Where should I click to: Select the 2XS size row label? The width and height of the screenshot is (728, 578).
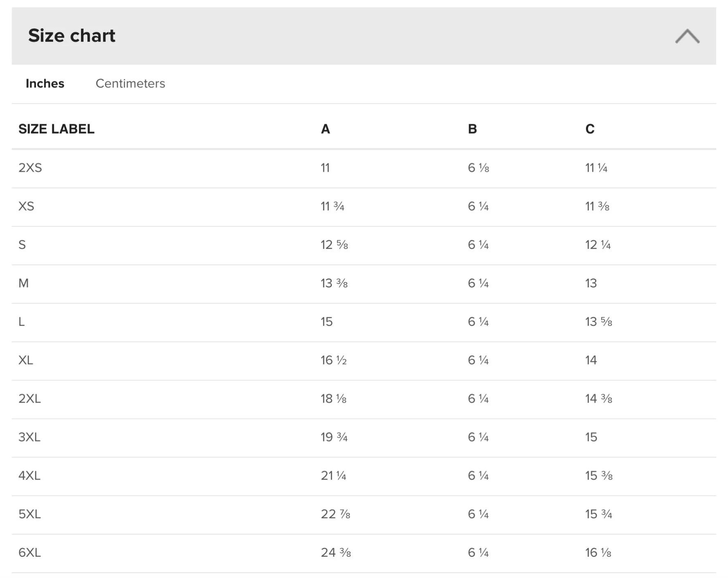click(30, 168)
